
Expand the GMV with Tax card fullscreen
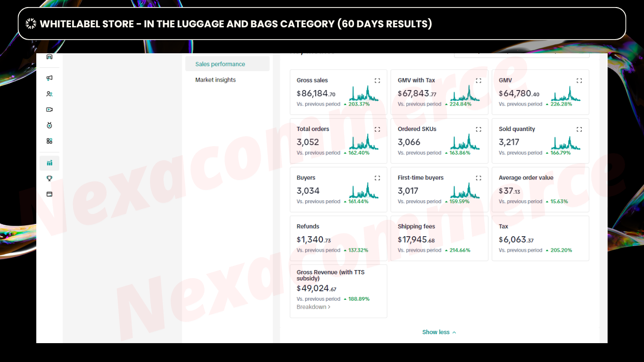pos(479,81)
